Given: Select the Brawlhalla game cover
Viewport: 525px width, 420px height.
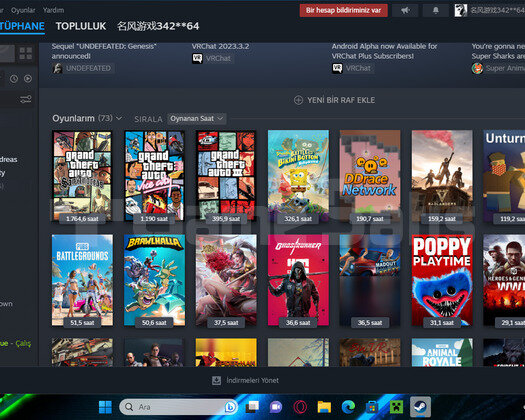Looking at the screenshot, I should point(154,280).
